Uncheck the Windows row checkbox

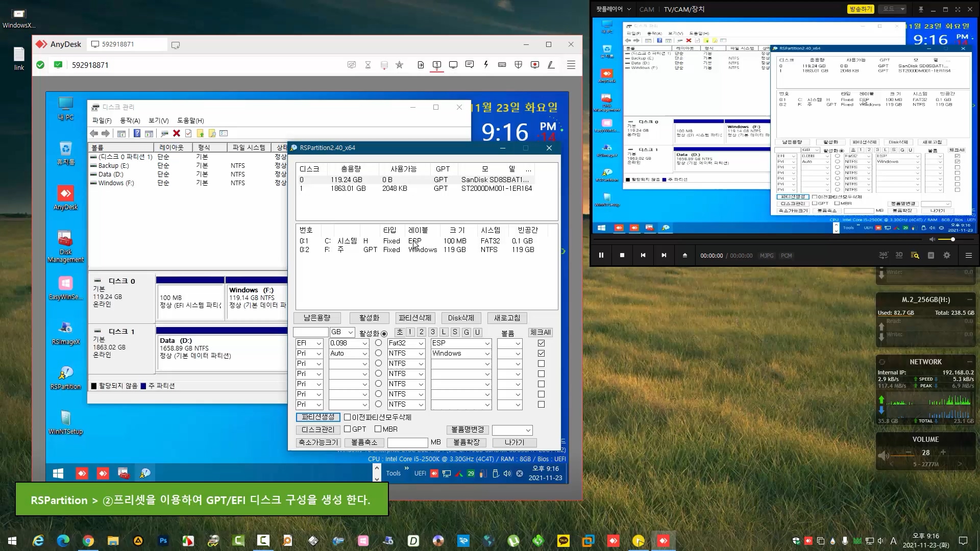(x=541, y=354)
